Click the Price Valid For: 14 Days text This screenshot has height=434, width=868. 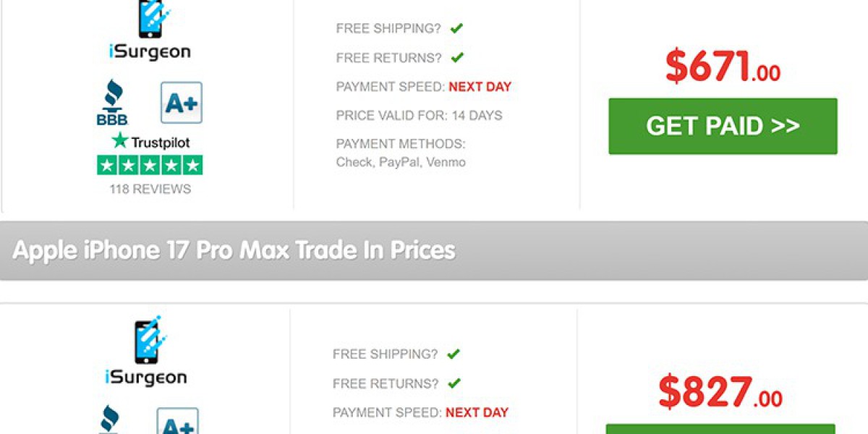point(419,116)
